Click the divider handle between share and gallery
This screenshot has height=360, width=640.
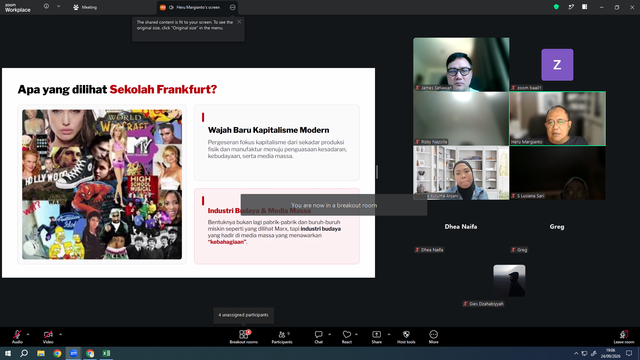377,172
